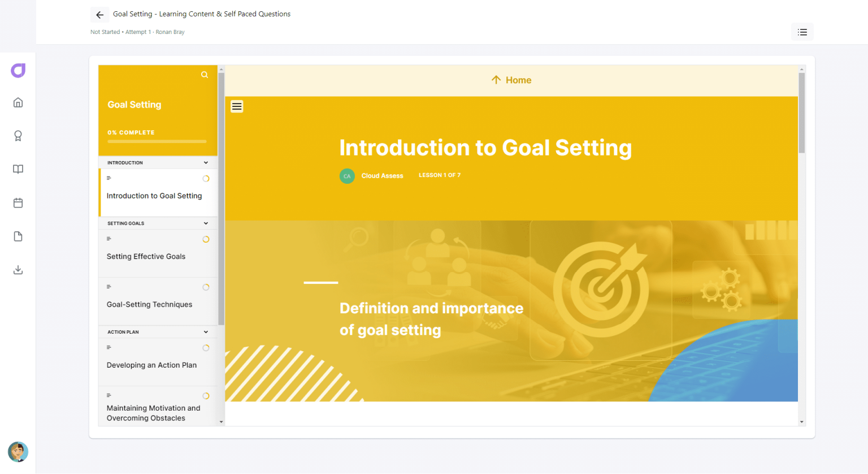
Task: Click the INTRODUCTION section header
Action: click(x=158, y=162)
